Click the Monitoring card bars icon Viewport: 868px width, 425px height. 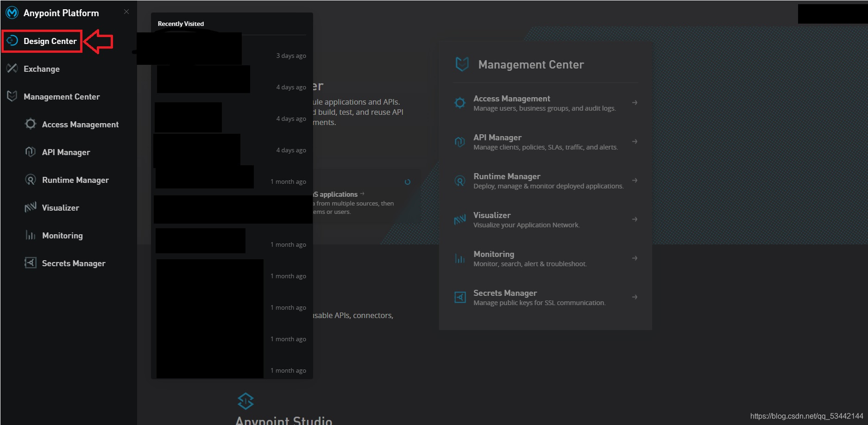460,258
